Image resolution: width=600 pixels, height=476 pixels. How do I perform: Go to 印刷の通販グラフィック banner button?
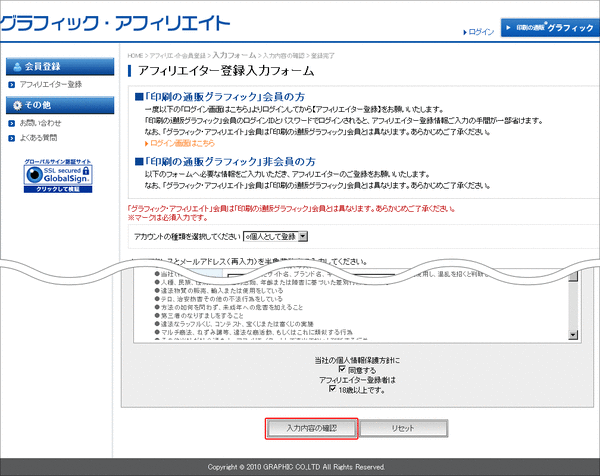click(x=550, y=28)
